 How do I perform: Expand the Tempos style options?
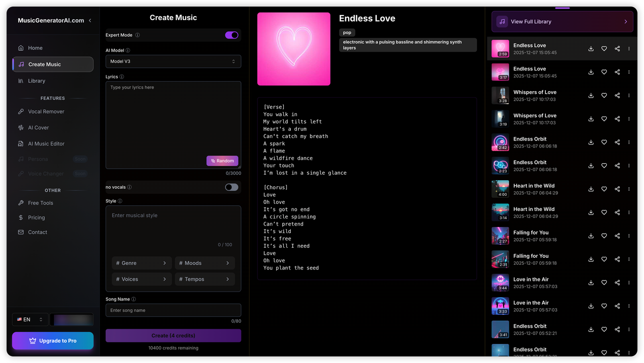tap(204, 279)
